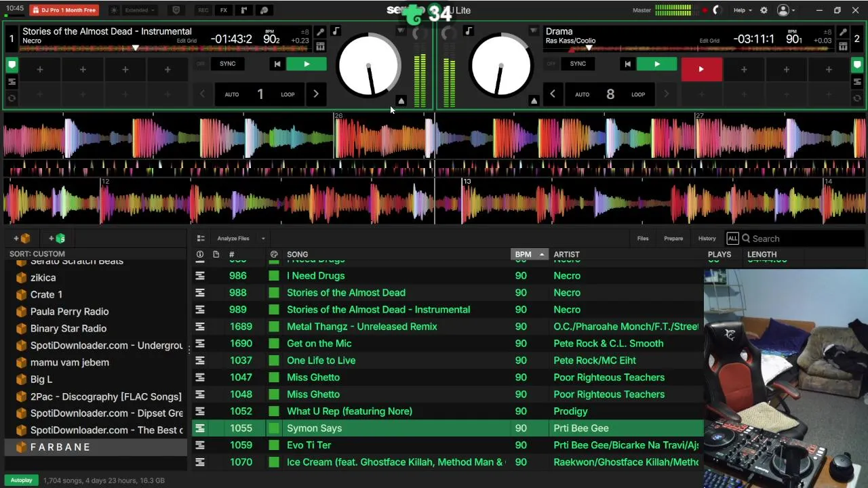Viewport: 868px width, 488px height.
Task: Open user account dropdown
Action: [787, 10]
